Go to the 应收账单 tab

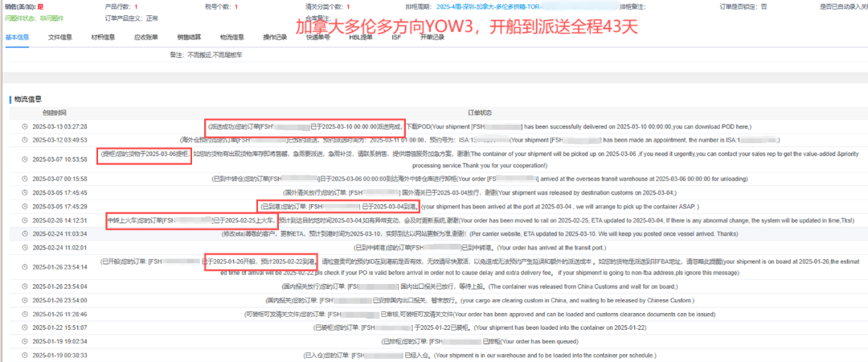[146, 38]
